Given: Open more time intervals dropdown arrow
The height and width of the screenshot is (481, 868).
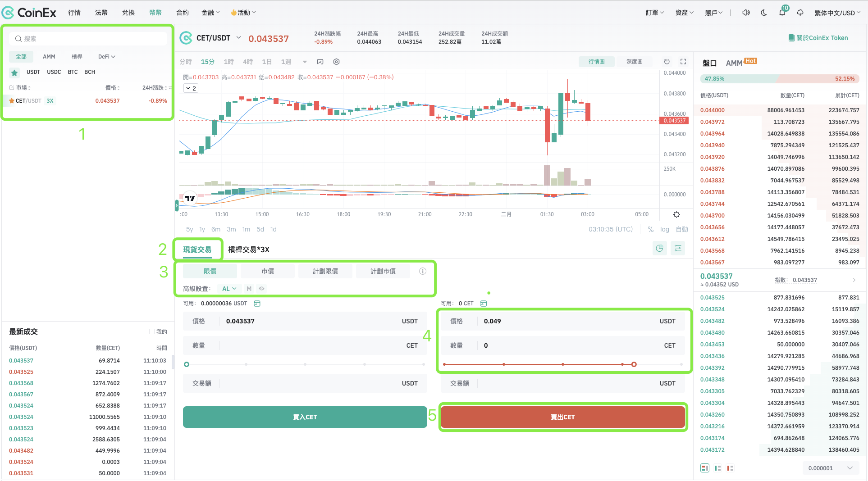Looking at the screenshot, I should 305,62.
